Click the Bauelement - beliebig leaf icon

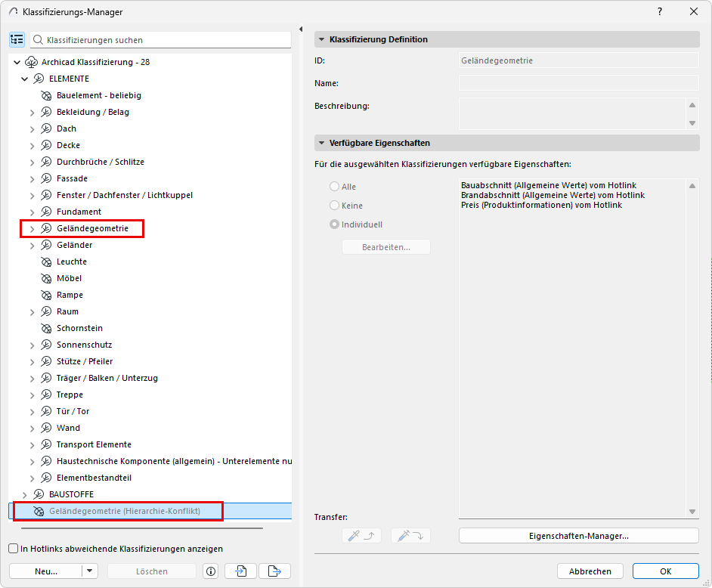click(46, 95)
